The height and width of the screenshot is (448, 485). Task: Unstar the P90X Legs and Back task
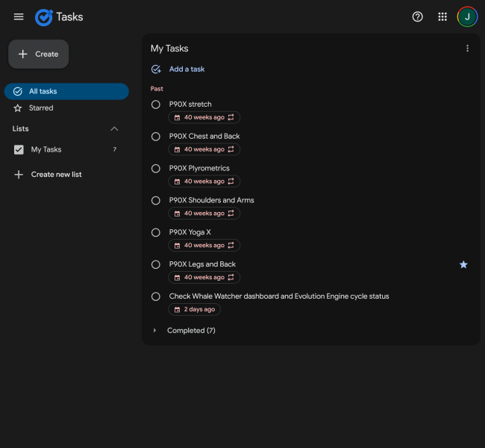pos(463,264)
